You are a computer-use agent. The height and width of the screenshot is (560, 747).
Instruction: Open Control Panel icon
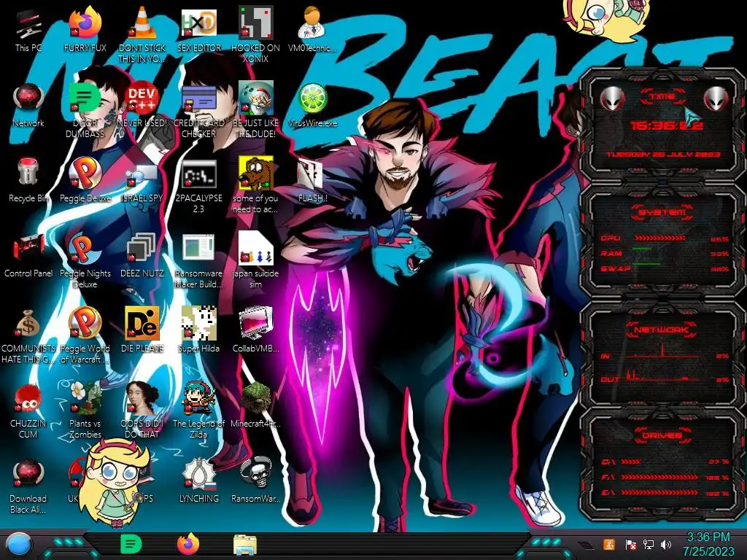(28, 256)
